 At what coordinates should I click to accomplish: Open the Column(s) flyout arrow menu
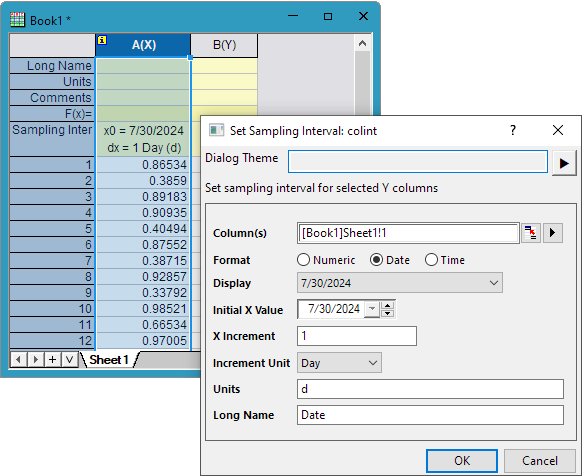pos(553,233)
